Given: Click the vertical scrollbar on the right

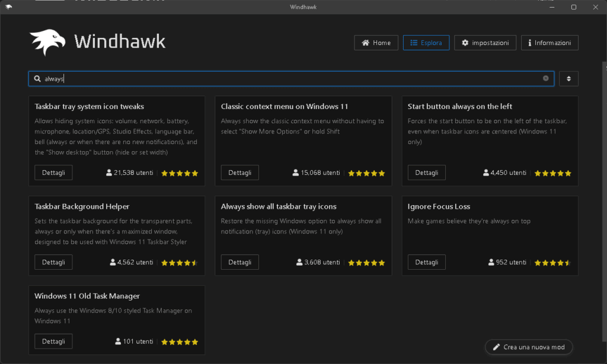Looking at the screenshot, I should [x=604, y=178].
